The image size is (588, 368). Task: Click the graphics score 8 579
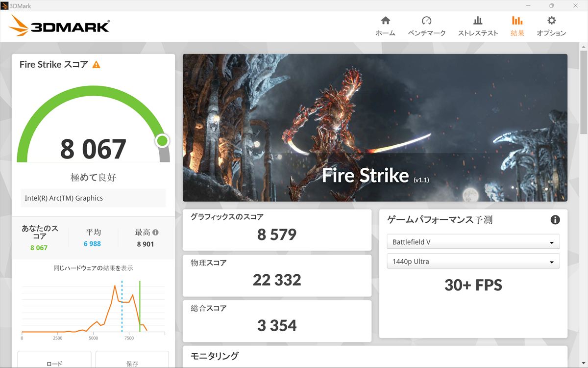click(x=277, y=235)
